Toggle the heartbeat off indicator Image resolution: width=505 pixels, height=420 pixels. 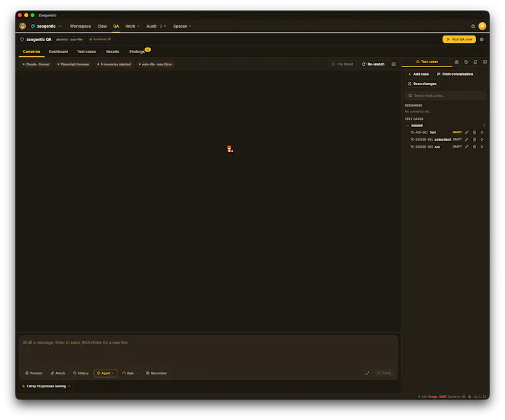pyautogui.click(x=100, y=39)
